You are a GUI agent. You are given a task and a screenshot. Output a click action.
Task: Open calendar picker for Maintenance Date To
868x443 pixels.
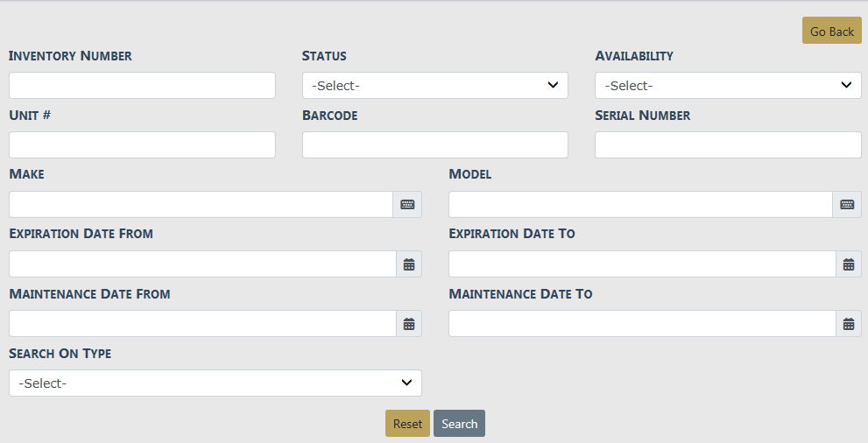(x=848, y=323)
